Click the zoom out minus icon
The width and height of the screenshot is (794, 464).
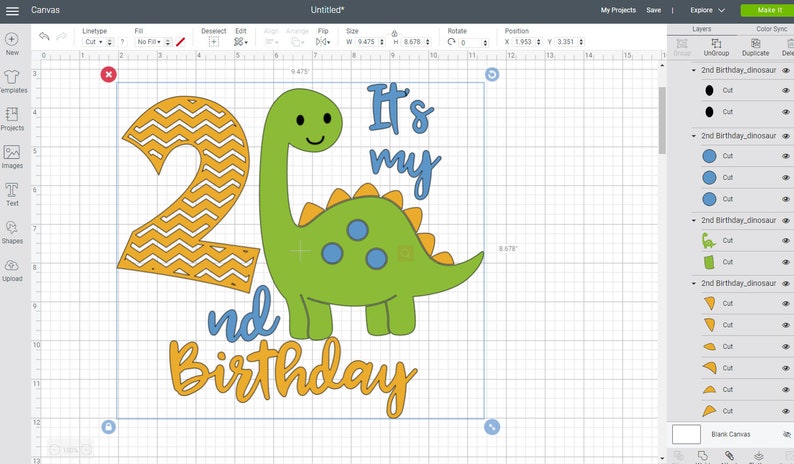point(54,449)
